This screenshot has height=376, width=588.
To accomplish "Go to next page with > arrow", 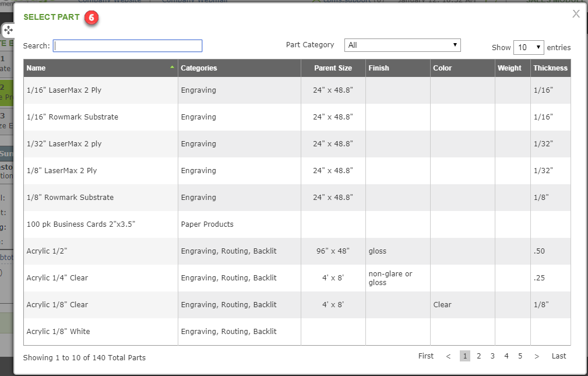I will [x=537, y=356].
